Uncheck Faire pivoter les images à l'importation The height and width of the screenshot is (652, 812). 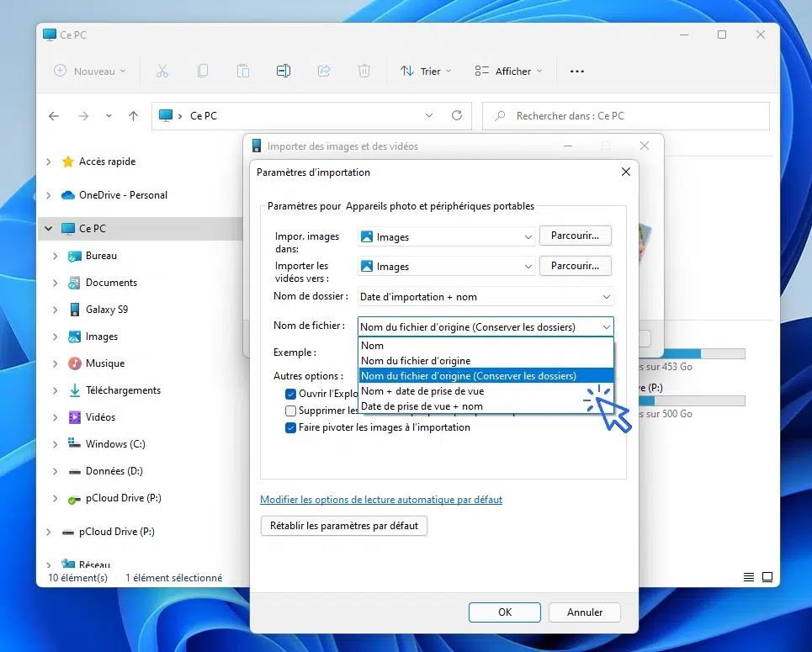pyautogui.click(x=291, y=427)
